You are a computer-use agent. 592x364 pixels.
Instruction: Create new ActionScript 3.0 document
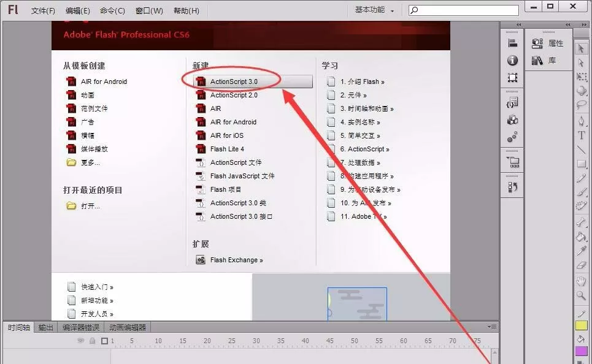[x=253, y=82]
